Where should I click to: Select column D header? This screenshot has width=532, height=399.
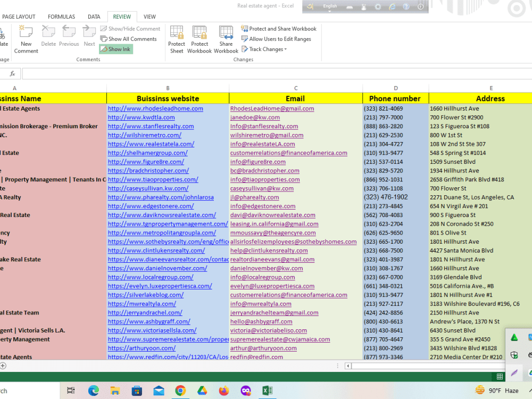coord(396,88)
